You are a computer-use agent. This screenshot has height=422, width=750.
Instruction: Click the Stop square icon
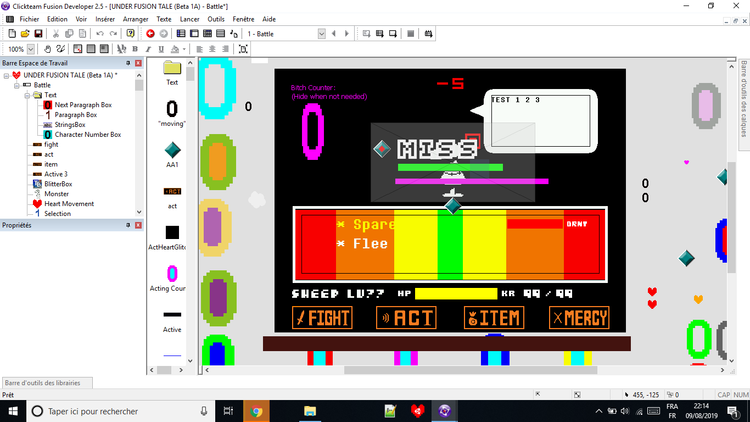click(410, 33)
